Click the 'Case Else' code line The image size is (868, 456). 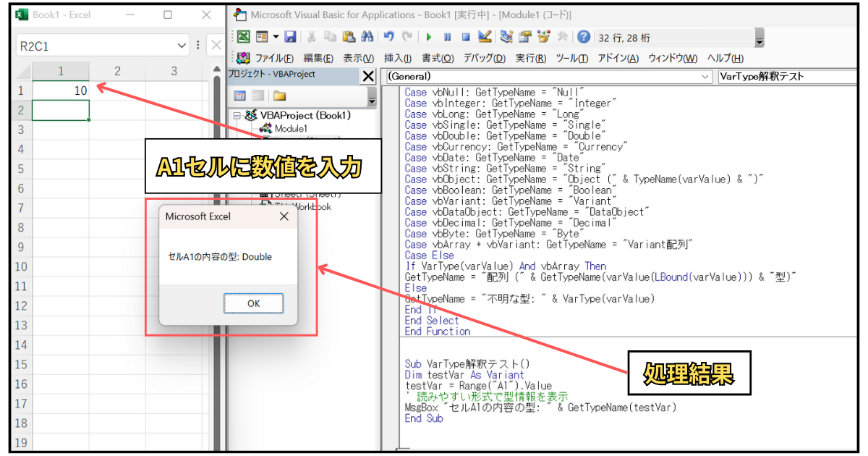(x=430, y=256)
